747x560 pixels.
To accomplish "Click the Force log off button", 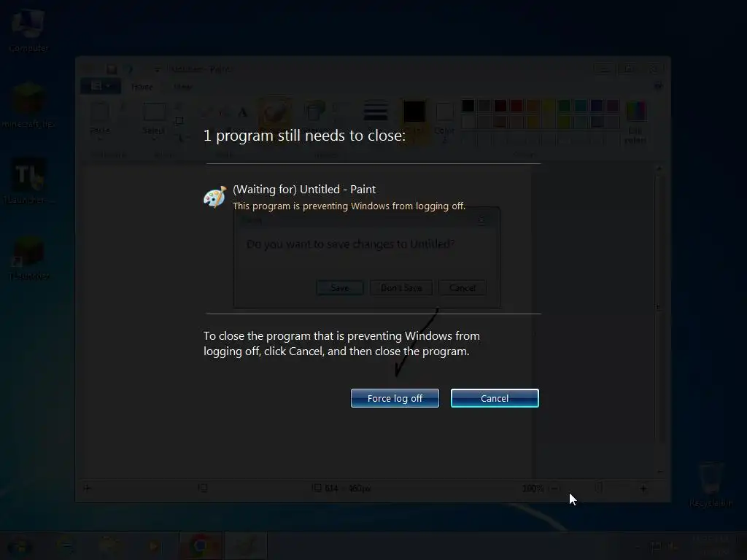I will (395, 398).
